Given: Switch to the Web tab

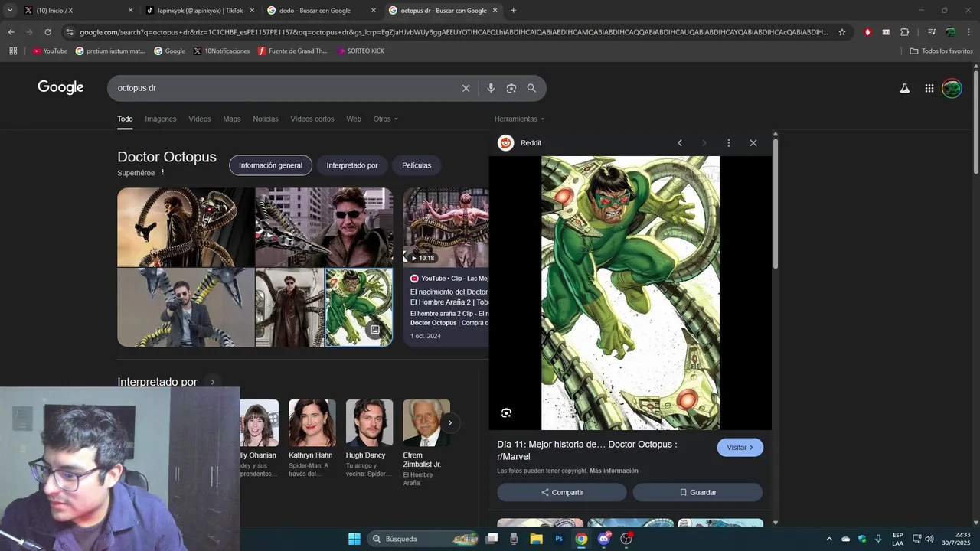Looking at the screenshot, I should (354, 119).
